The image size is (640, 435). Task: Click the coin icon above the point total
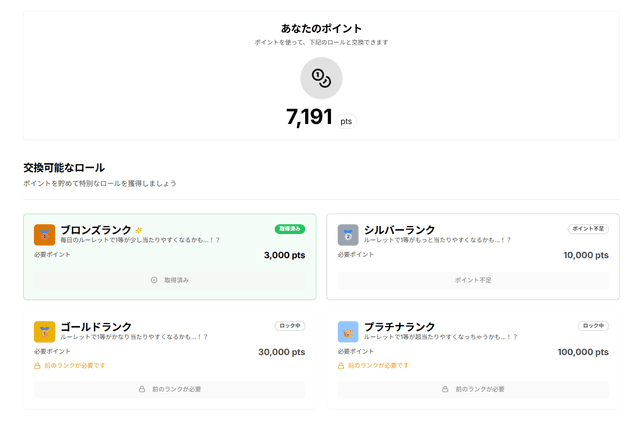(x=321, y=78)
